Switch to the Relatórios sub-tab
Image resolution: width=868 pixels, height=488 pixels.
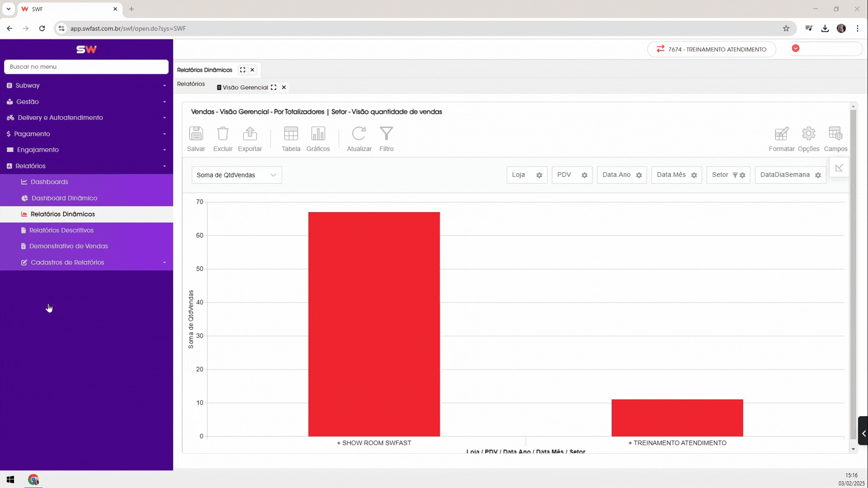click(x=191, y=84)
